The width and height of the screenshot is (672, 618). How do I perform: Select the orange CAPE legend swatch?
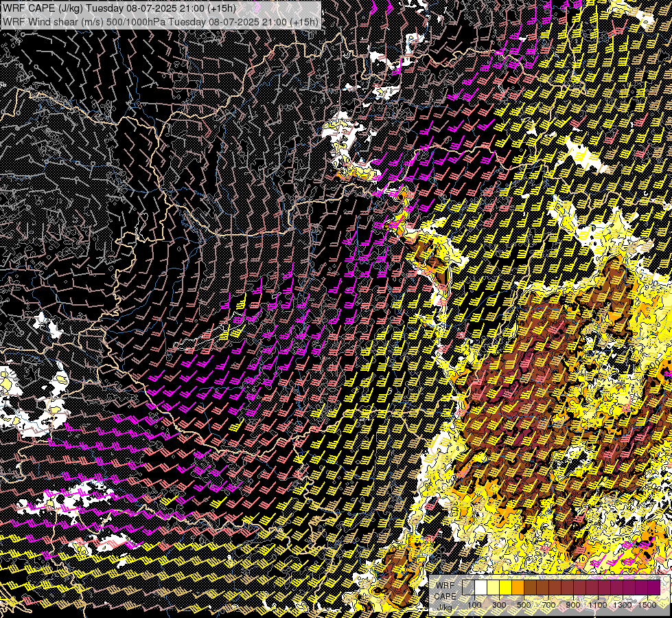(518, 588)
